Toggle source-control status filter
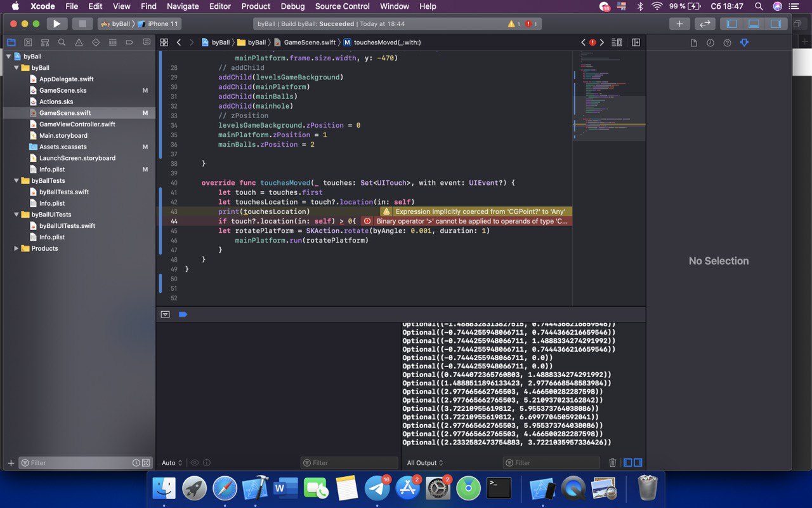Viewport: 812px width, 508px height. [146, 463]
